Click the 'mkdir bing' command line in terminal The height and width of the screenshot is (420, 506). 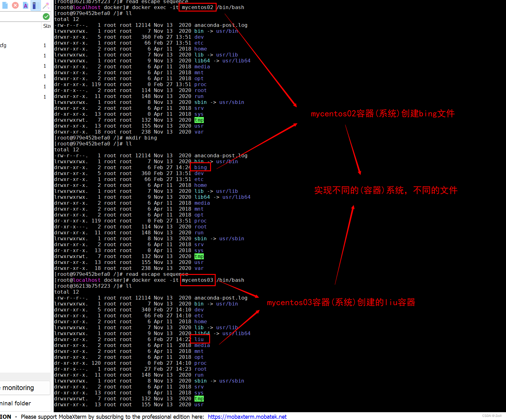pos(106,138)
